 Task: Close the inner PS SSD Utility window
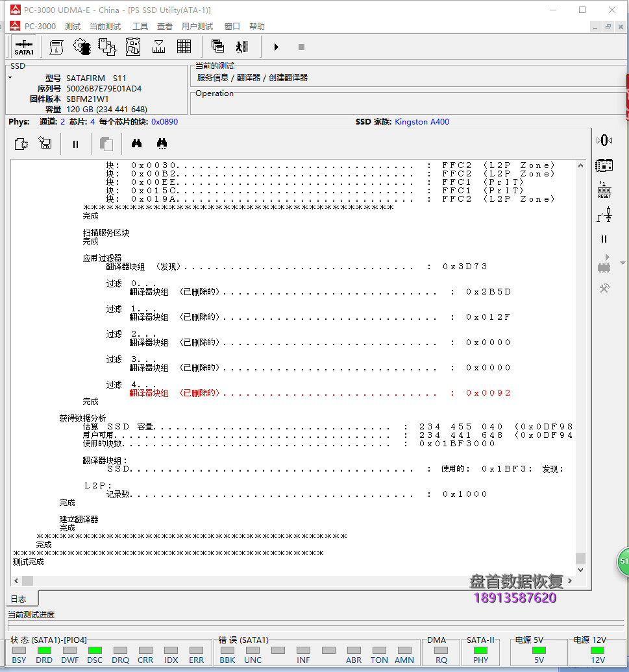tap(621, 27)
